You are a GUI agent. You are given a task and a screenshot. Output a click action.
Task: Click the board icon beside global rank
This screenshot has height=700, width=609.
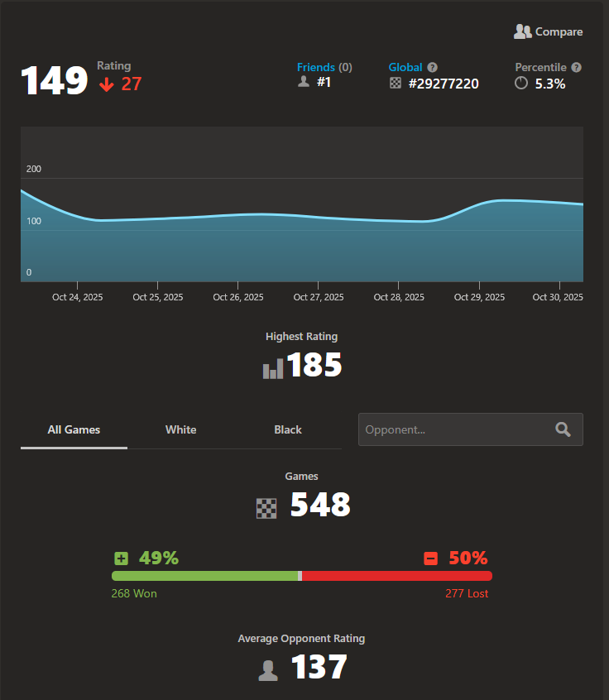tap(396, 83)
